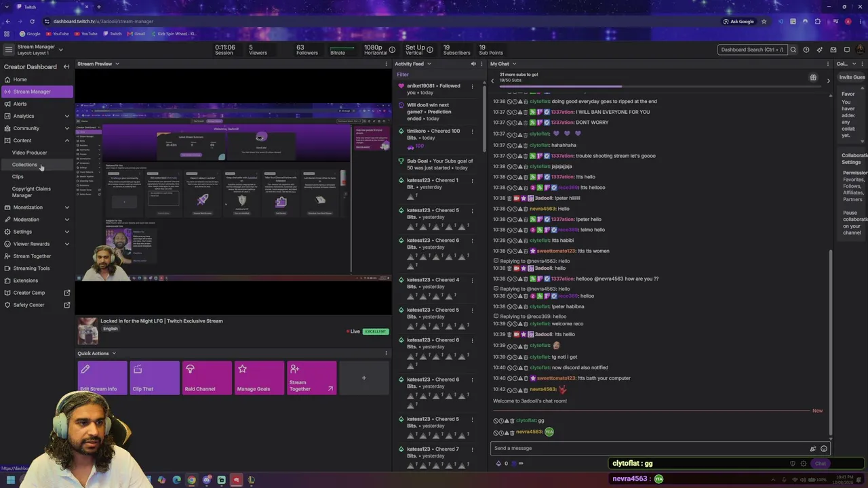Click the gift subs icon in chat header
868x488 pixels.
(x=813, y=77)
